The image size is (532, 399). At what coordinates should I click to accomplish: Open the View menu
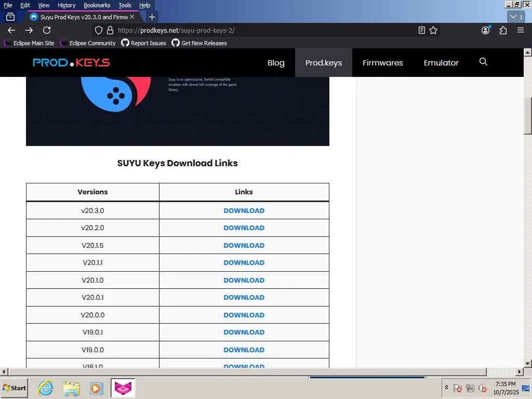point(44,5)
